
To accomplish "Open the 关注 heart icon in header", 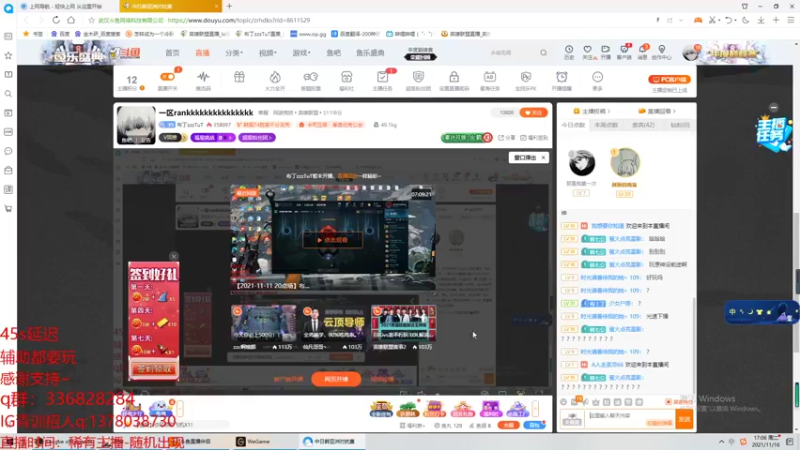I will coord(587,49).
